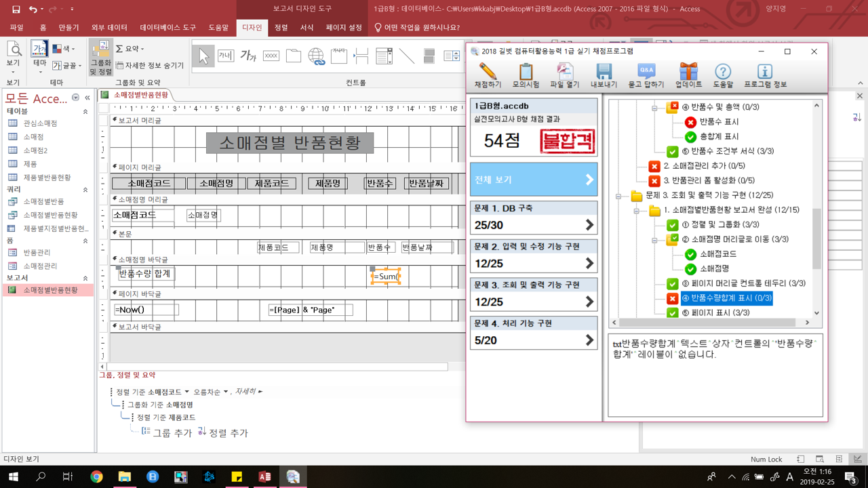Viewport: 868px width, 488px height.
Task: Select the hyperlink control in ribbon
Action: (x=316, y=56)
